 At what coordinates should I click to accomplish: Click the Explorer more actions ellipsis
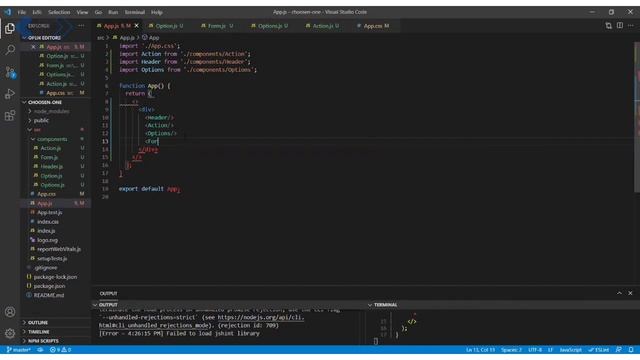pyautogui.click(x=81, y=26)
